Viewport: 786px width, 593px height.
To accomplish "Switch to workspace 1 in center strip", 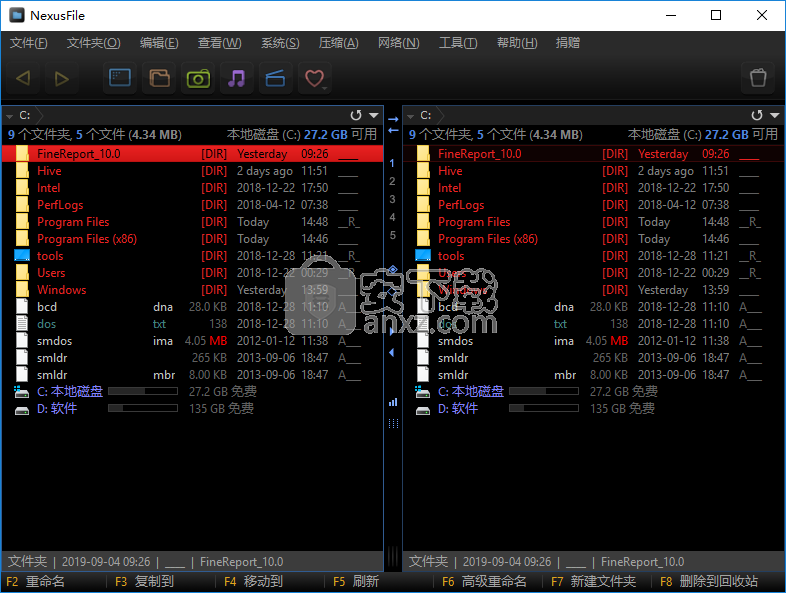I will [x=392, y=163].
